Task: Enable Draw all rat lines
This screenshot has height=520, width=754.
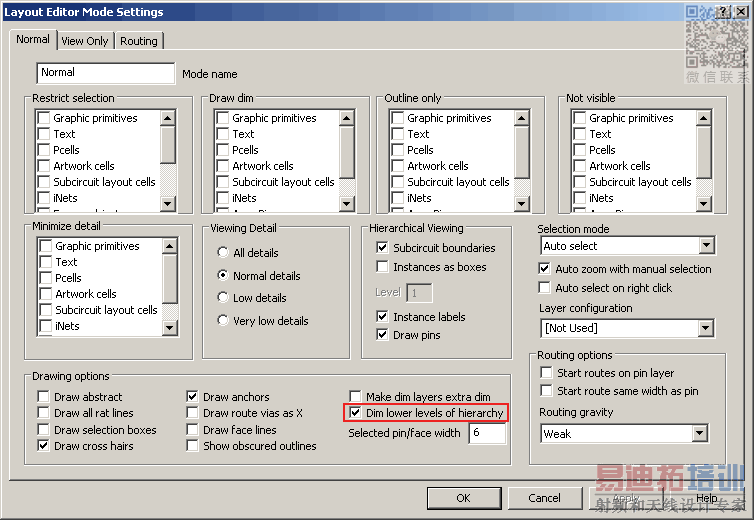Action: click(43, 413)
